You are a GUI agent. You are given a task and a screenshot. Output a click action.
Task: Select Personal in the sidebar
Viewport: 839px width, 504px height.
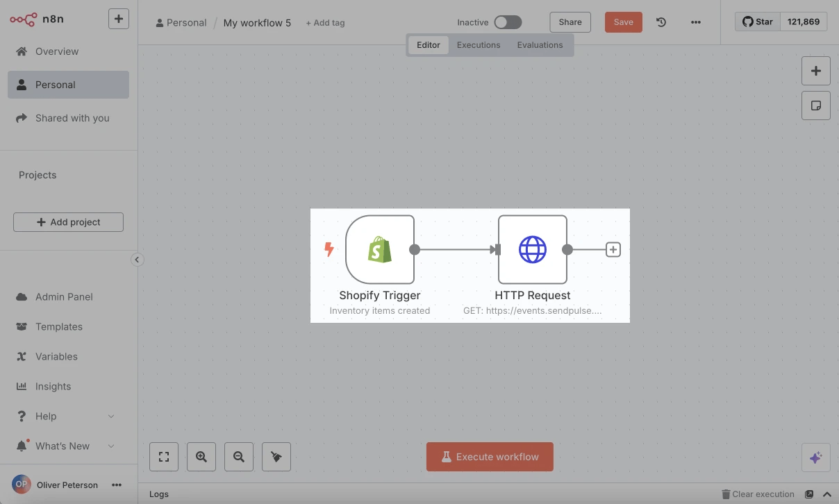(68, 85)
